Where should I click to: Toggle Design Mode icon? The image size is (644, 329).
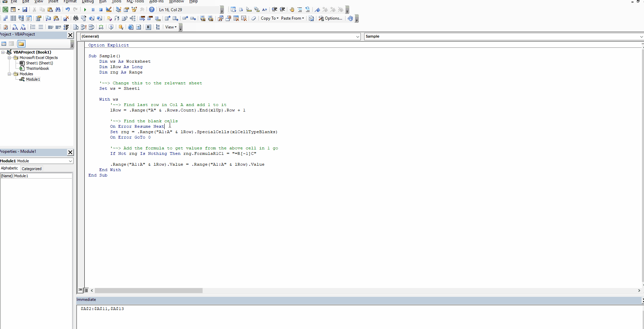(x=109, y=9)
